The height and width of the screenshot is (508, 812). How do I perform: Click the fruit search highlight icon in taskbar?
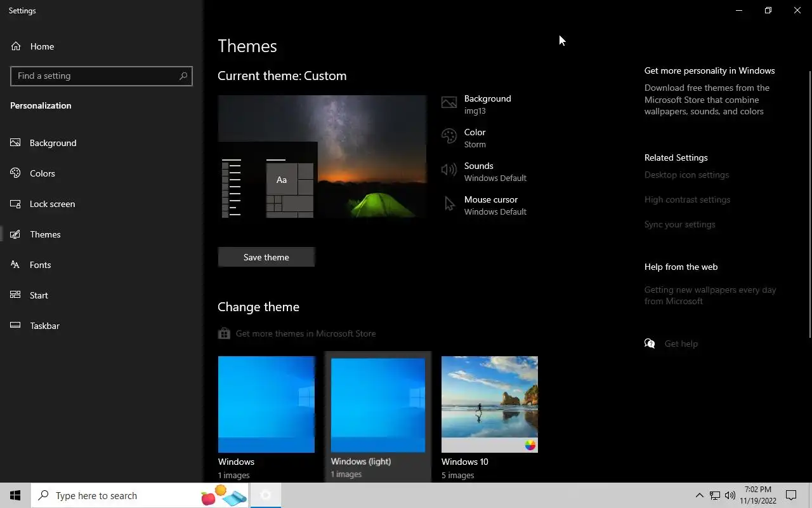tap(223, 495)
